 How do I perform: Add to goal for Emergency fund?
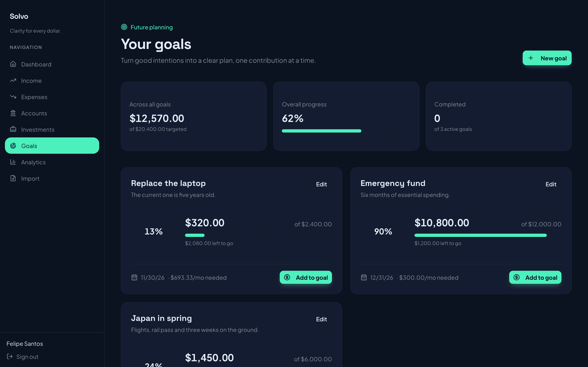click(535, 277)
